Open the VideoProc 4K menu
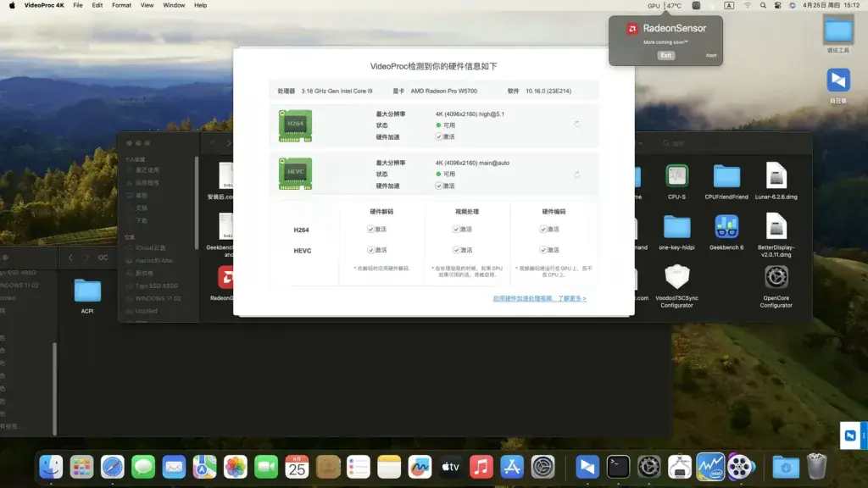Viewport: 868px width, 488px height. click(44, 6)
